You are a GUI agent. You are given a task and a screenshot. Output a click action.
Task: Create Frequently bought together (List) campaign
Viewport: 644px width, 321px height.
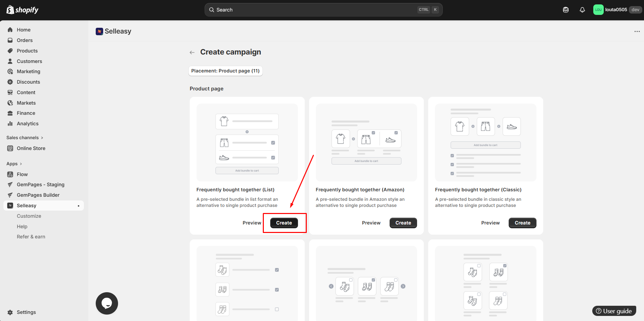coord(284,223)
